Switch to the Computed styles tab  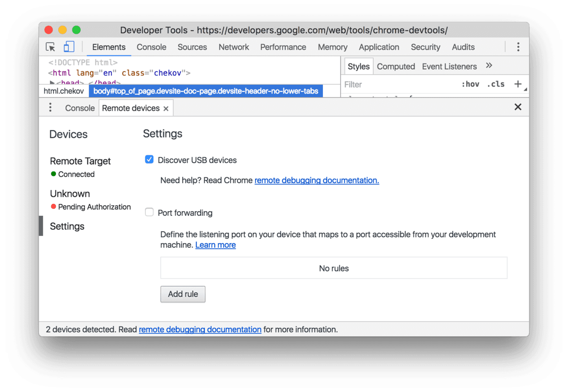(396, 66)
